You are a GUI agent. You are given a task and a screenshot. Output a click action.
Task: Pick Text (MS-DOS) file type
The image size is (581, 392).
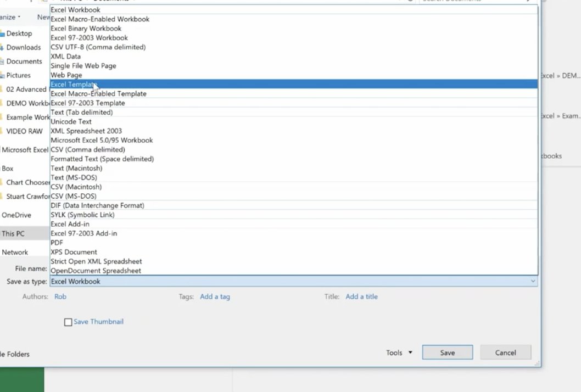click(x=294, y=177)
